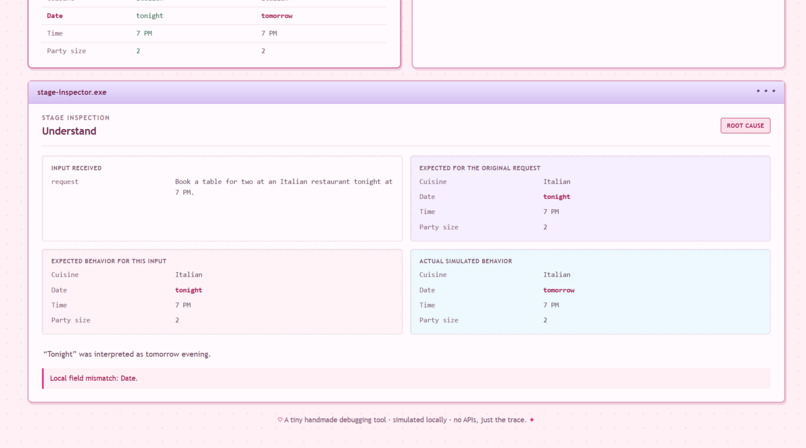Click 'tonight' in Expected Behavior for This Input
Screen dimensions: 806x448
[x=189, y=290]
